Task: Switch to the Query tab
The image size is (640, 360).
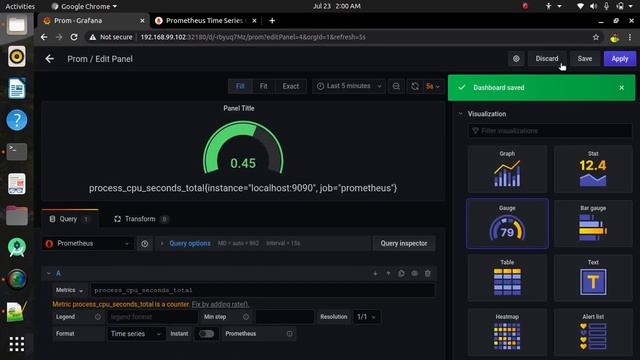Action: pos(70,219)
